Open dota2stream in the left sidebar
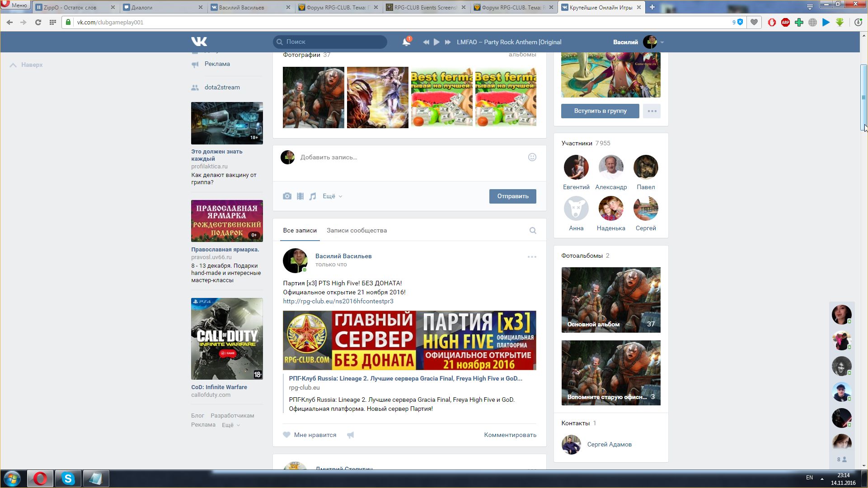 (x=222, y=87)
